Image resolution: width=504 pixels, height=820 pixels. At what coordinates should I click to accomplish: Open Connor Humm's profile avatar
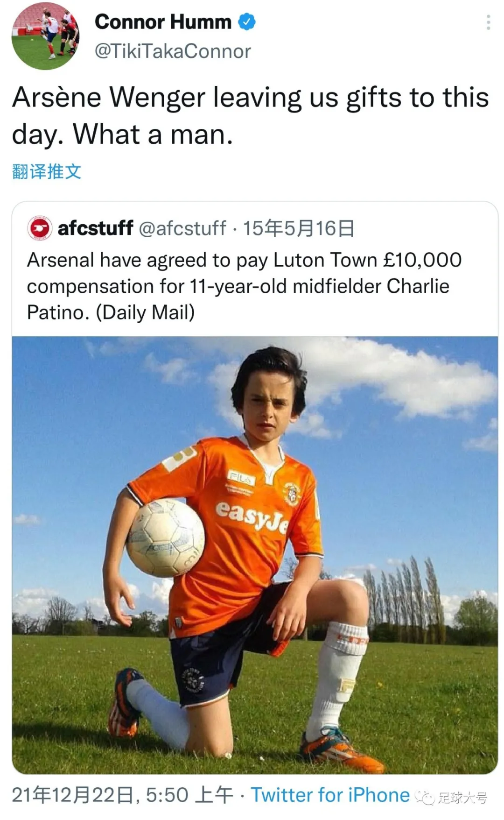point(45,36)
